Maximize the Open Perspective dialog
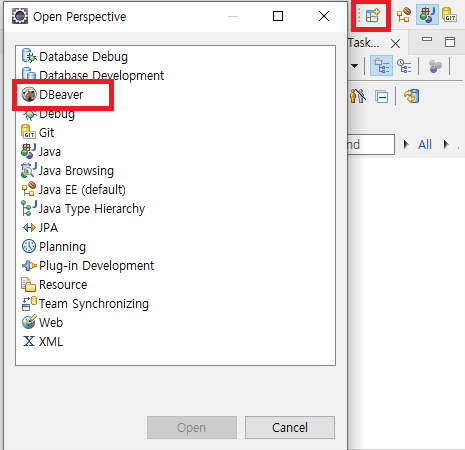Screen dimensions: 465x450 tap(278, 16)
